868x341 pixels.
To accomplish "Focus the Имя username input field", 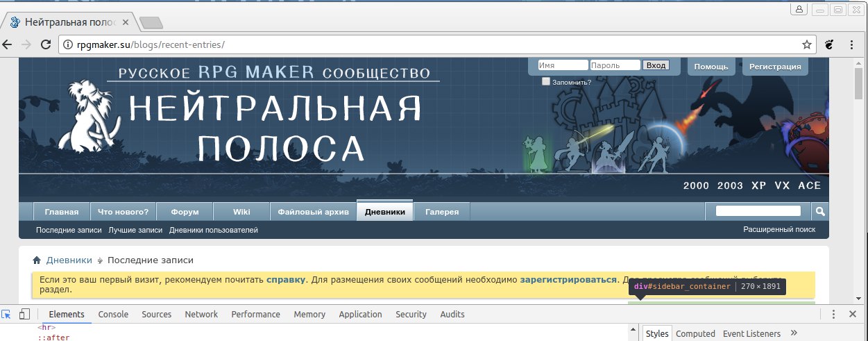I will coord(563,65).
